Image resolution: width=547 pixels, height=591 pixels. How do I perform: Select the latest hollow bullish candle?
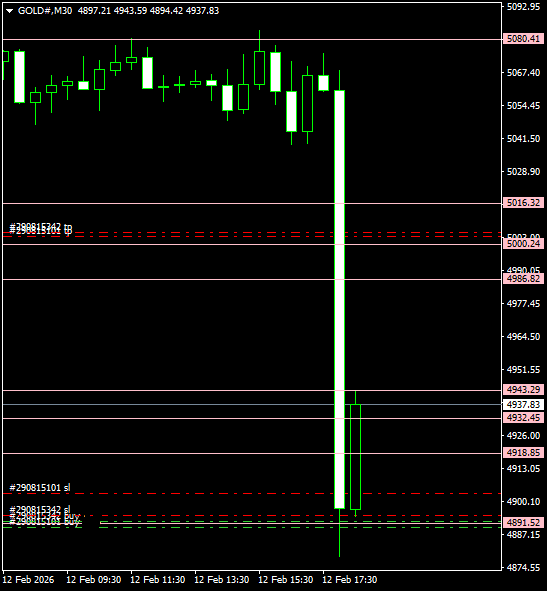coord(355,457)
